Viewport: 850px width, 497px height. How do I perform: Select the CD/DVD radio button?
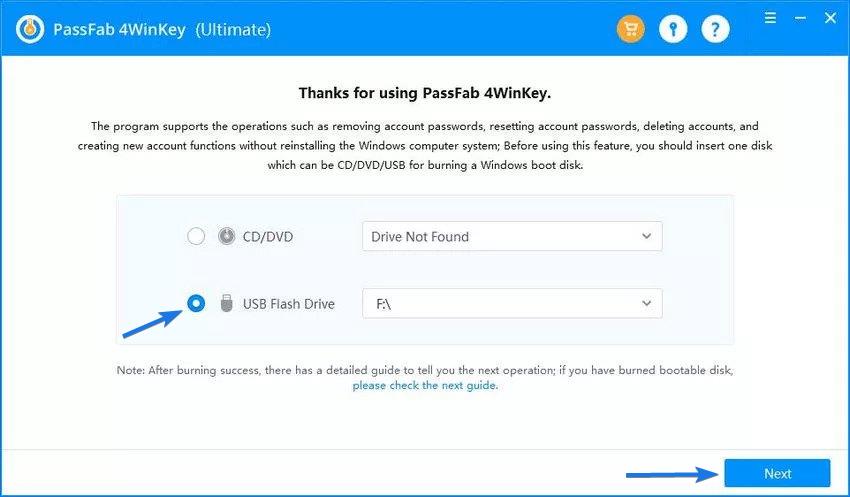(x=196, y=236)
